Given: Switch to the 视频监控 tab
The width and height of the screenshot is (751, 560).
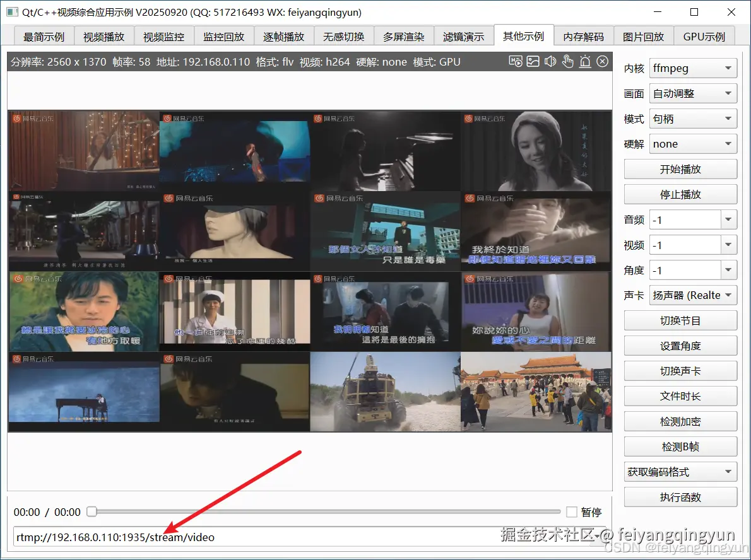Looking at the screenshot, I should (x=164, y=37).
